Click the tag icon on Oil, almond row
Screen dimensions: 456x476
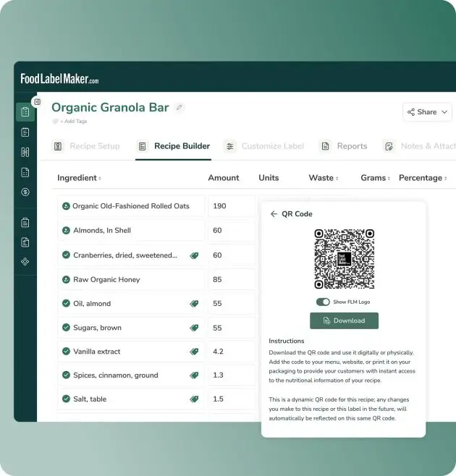click(194, 304)
